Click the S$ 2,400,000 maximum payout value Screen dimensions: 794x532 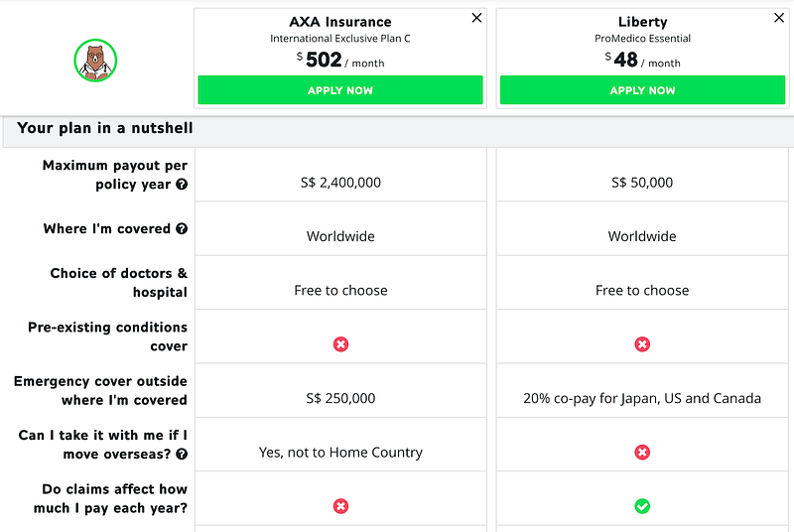point(340,183)
